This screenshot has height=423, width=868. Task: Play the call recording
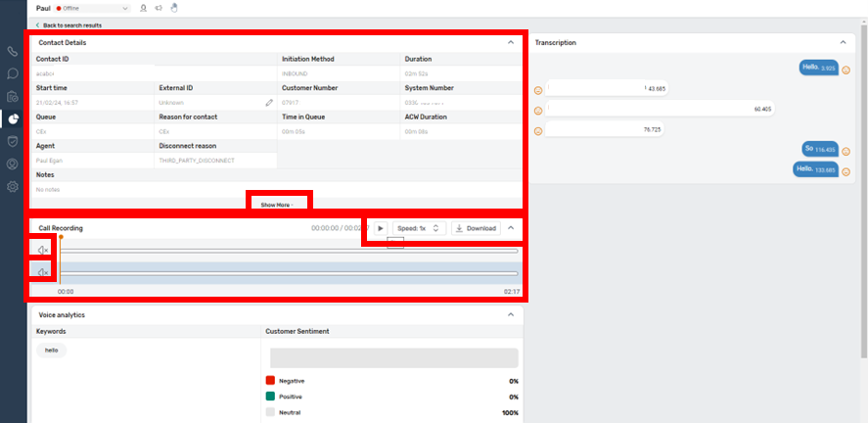tap(381, 228)
